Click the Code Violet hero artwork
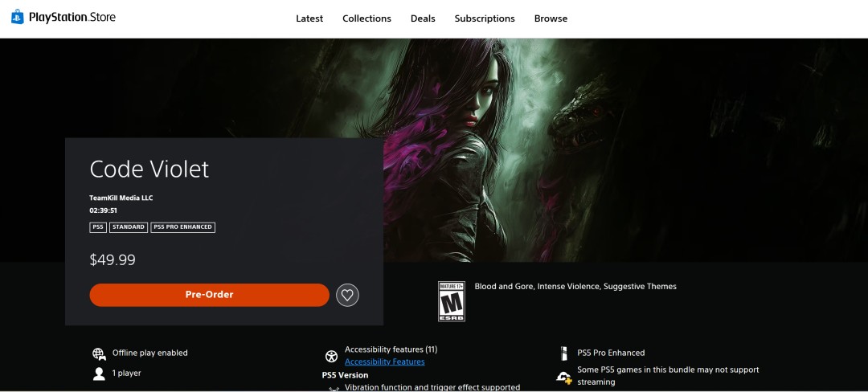This screenshot has width=868, height=392. [x=563, y=145]
